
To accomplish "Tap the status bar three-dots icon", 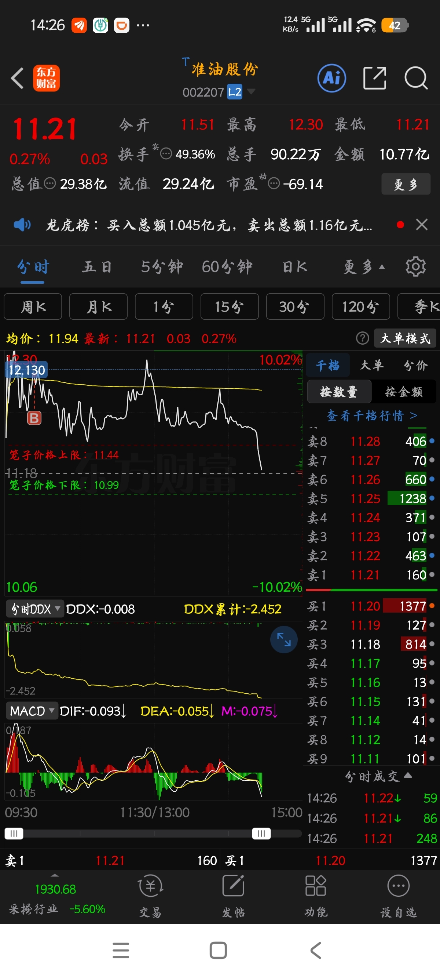I will click(x=143, y=25).
